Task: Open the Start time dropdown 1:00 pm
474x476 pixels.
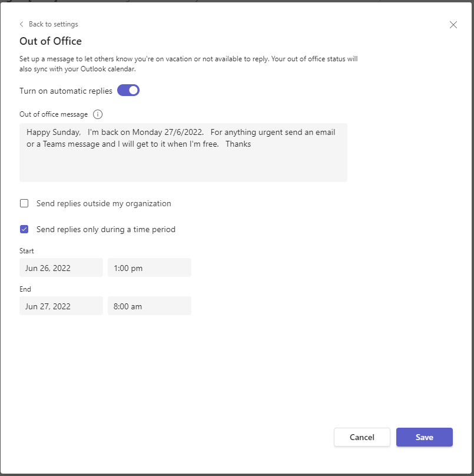Action: (x=149, y=268)
